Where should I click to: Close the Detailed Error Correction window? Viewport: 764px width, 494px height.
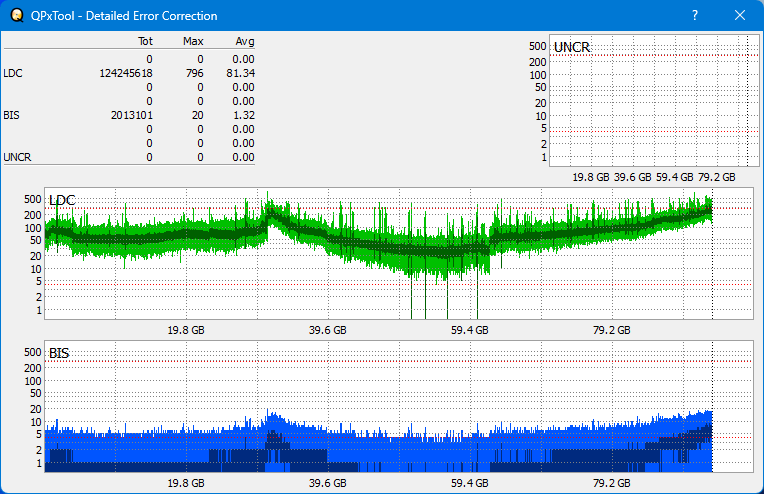point(740,15)
